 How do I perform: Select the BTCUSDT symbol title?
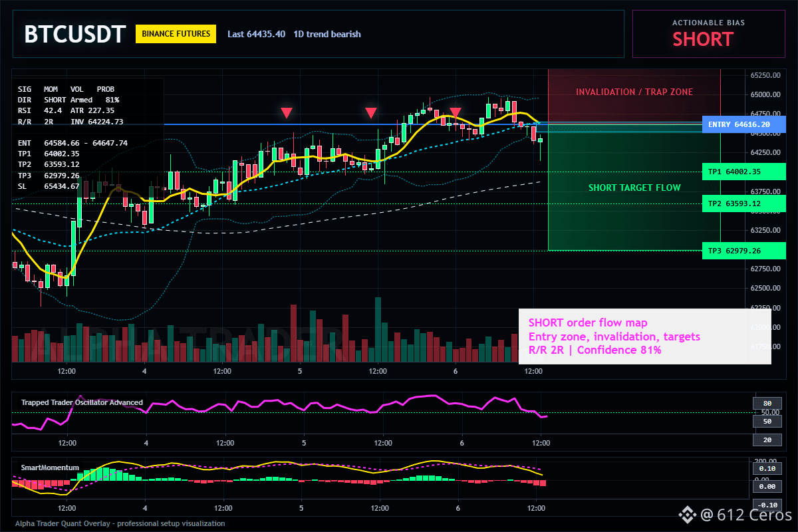(x=74, y=34)
